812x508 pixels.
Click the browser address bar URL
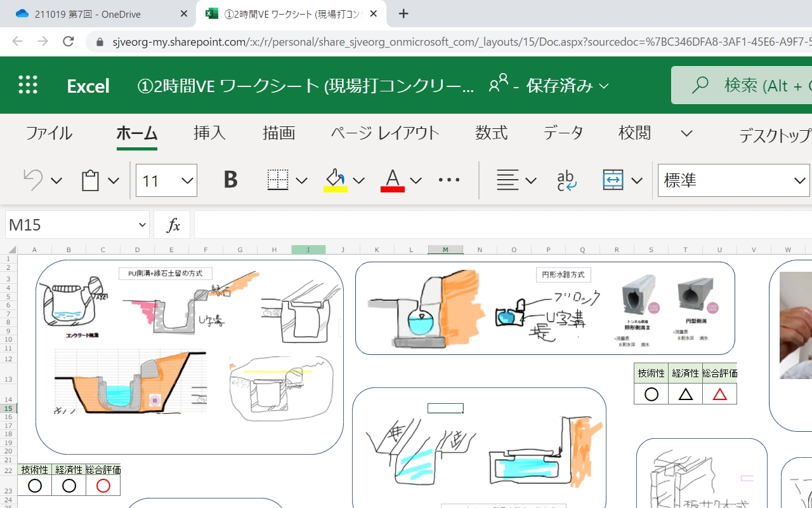coord(462,42)
